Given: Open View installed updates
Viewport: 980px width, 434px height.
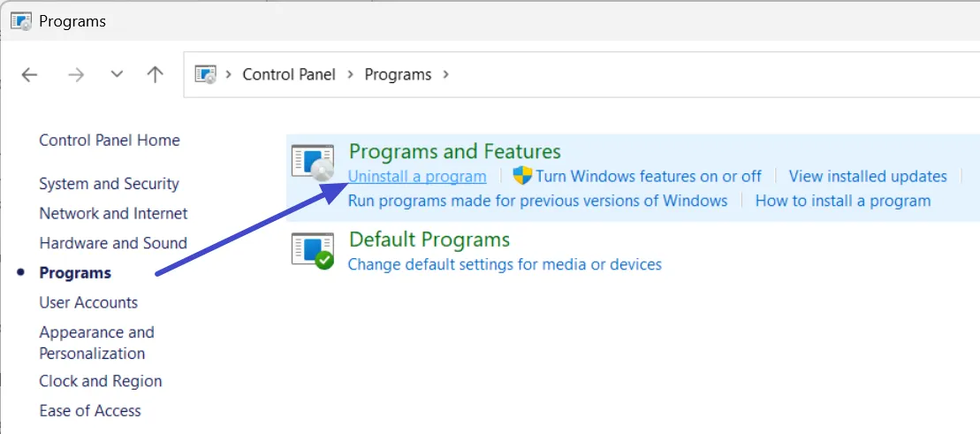Looking at the screenshot, I should (868, 177).
